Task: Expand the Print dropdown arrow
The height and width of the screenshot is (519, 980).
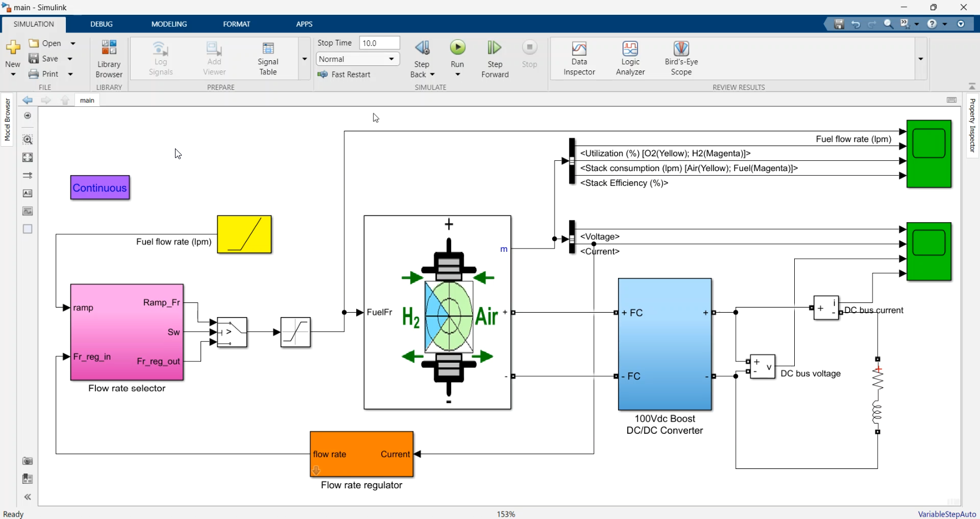Action: pos(70,74)
